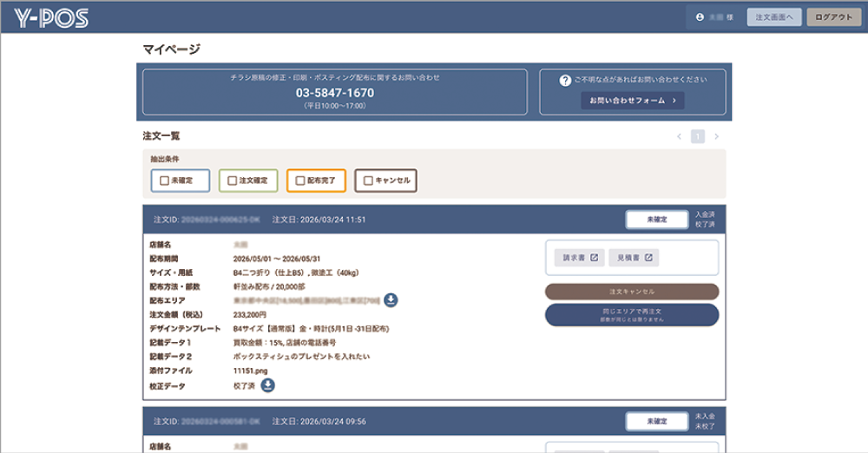Click ボックスティシュのプレゼントを入れたい text
This screenshot has height=453, width=868.
(x=302, y=357)
